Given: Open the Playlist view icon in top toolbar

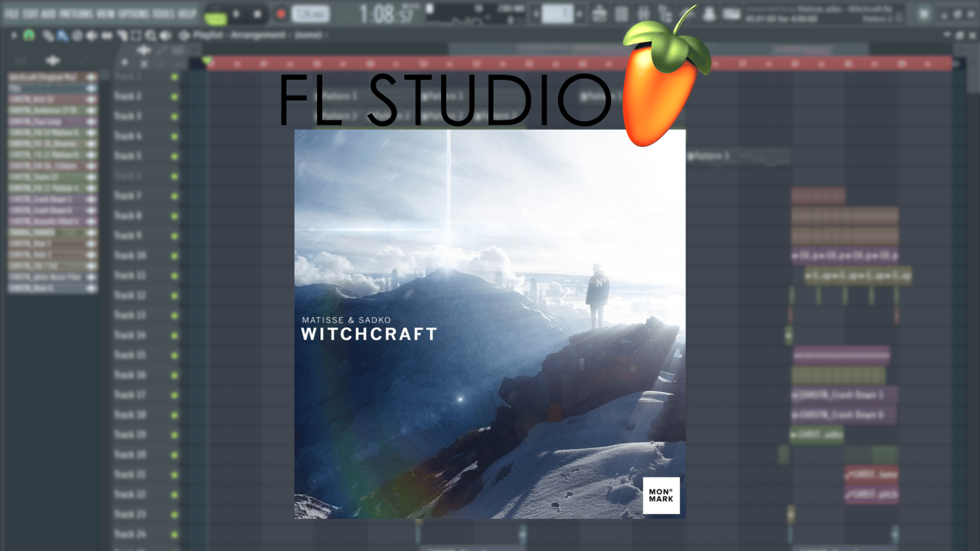Looking at the screenshot, I should click(599, 14).
